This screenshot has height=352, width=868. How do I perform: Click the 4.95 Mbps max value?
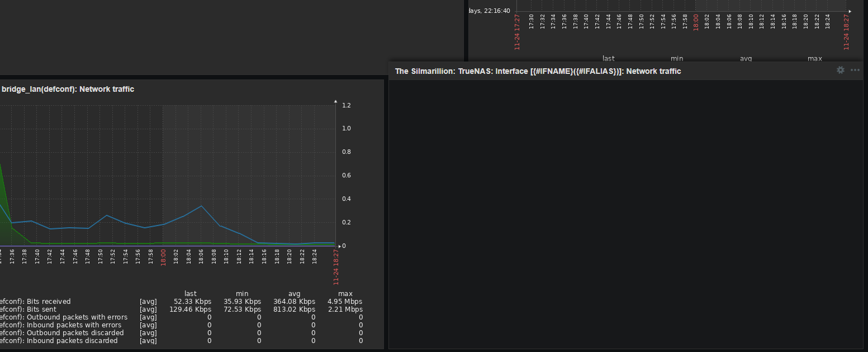(345, 302)
